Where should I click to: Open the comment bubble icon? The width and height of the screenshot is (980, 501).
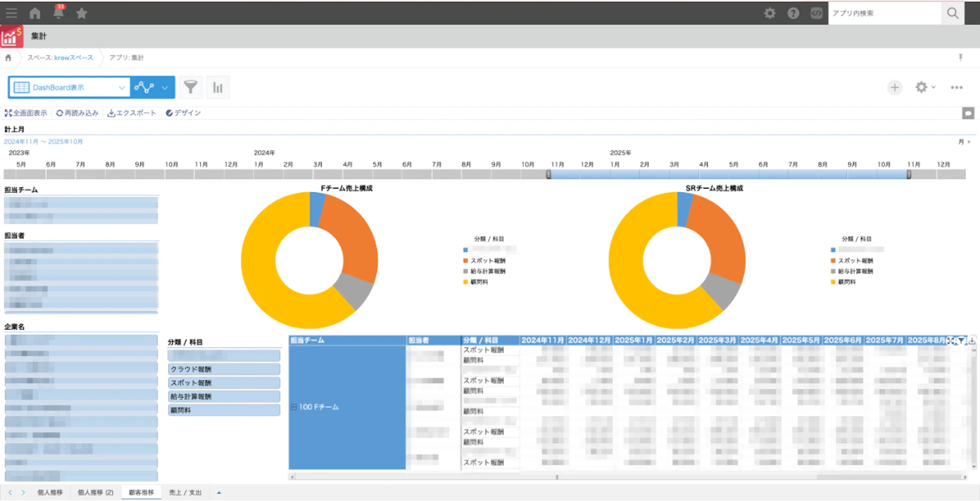968,113
